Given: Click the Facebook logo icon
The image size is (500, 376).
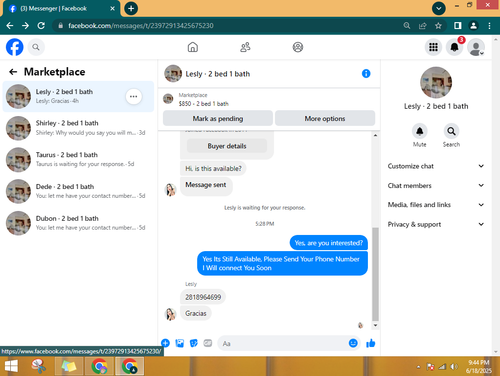Looking at the screenshot, I should (x=15, y=47).
